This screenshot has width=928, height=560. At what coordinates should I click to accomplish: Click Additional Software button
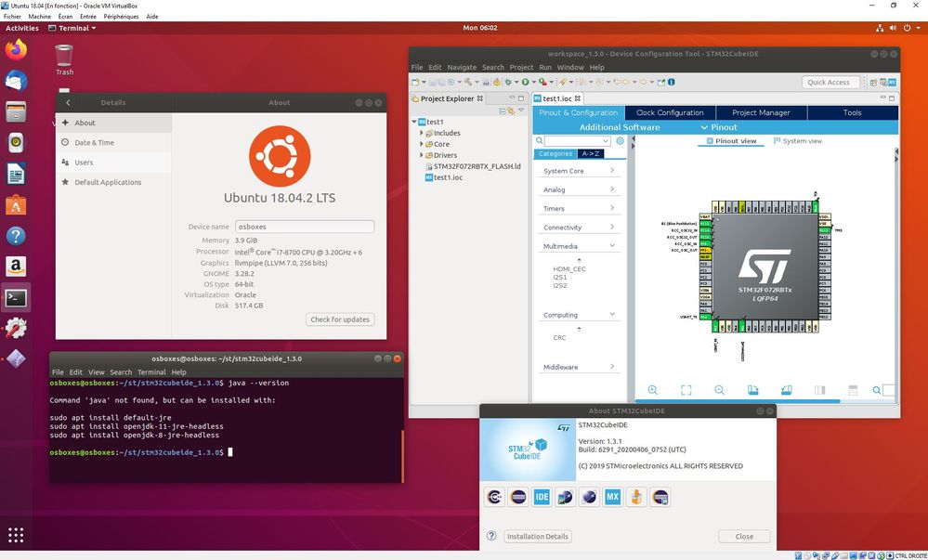619,127
